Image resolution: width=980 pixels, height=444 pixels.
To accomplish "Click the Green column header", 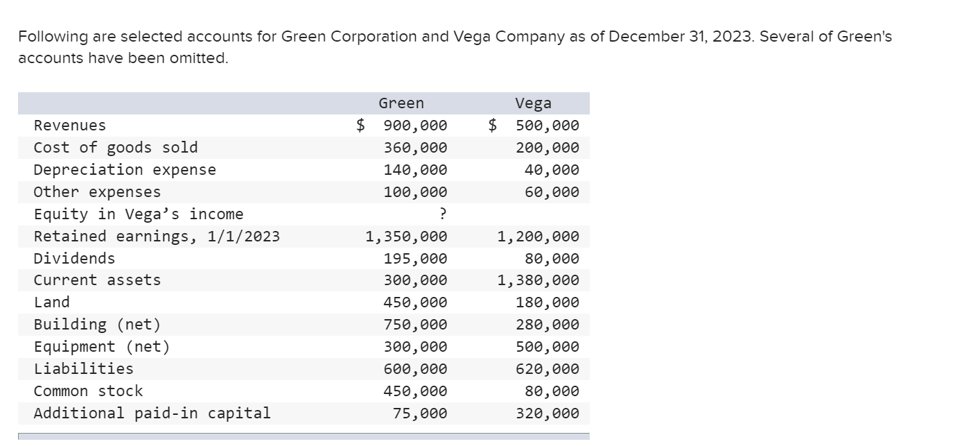I will (x=401, y=103).
